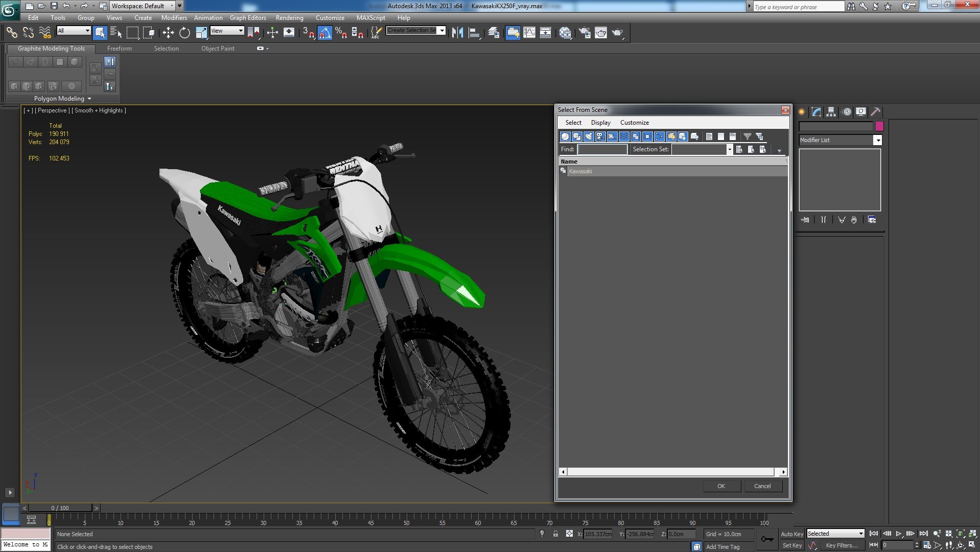Choose the Select and Rotate tool
The width and height of the screenshot is (980, 552).
pos(184,33)
